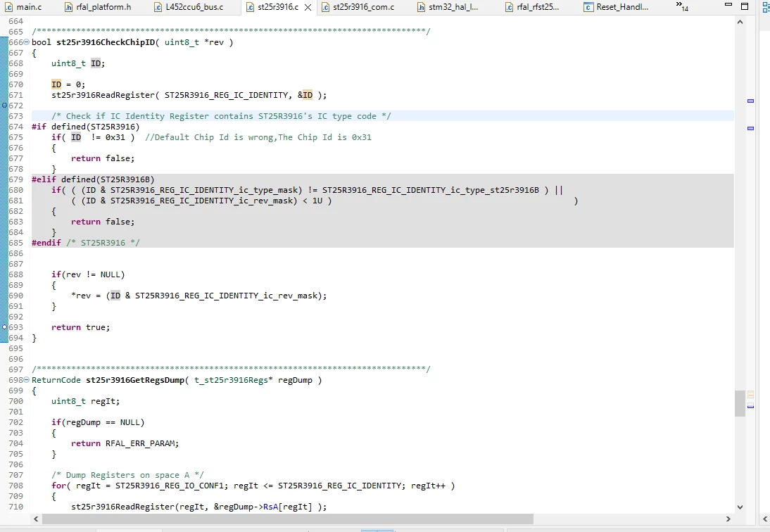Click the ruler marker on line 693
Viewport: 770px width, 532px height.
[x=4, y=327]
